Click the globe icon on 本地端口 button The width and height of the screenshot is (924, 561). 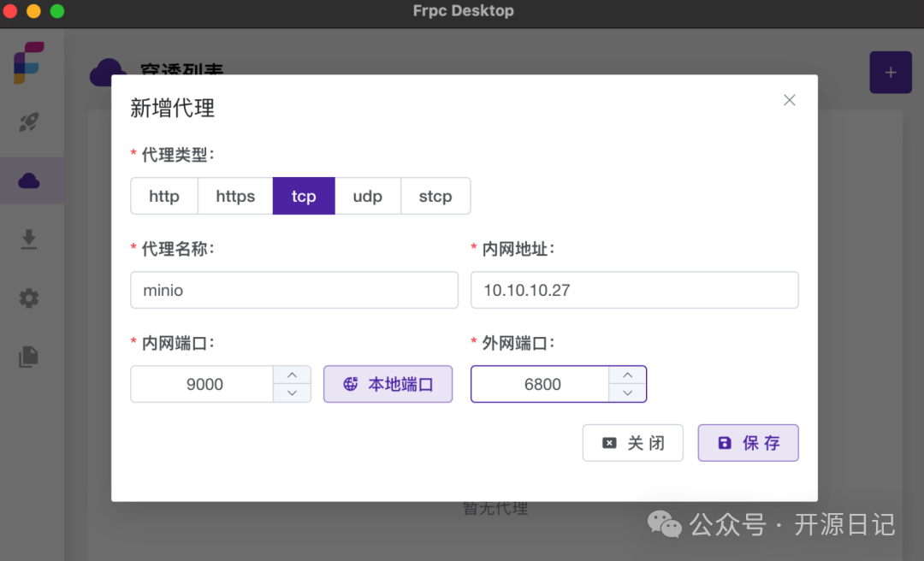[350, 384]
